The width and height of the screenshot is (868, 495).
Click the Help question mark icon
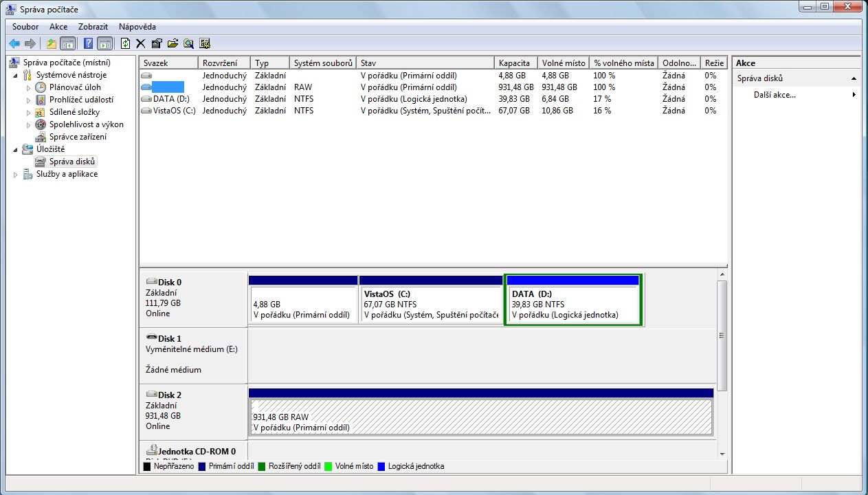(88, 43)
